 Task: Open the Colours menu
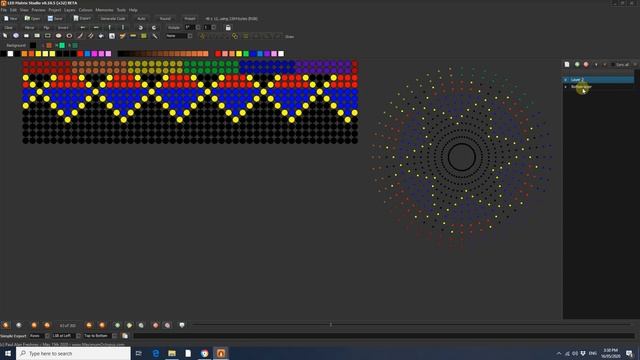[85, 10]
